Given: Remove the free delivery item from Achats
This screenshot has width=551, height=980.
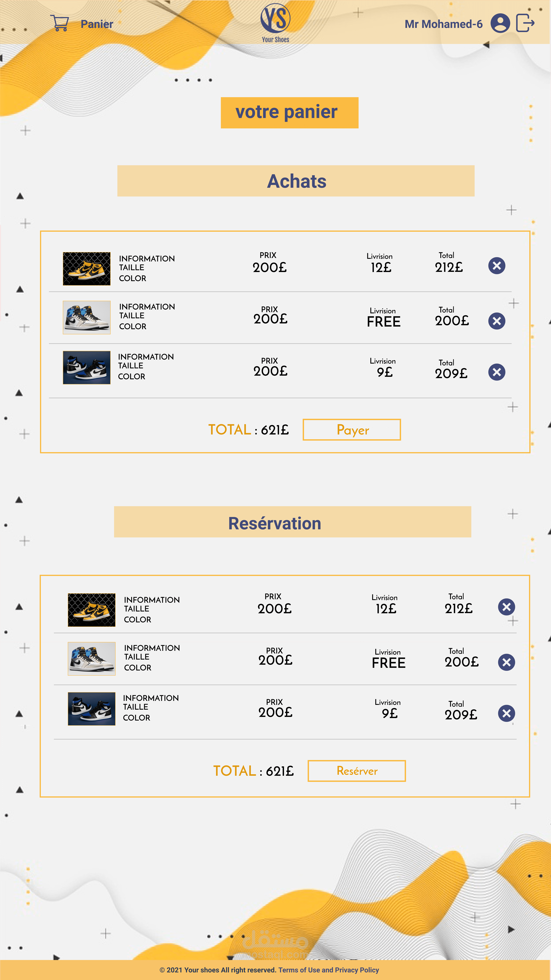Looking at the screenshot, I should 497,321.
